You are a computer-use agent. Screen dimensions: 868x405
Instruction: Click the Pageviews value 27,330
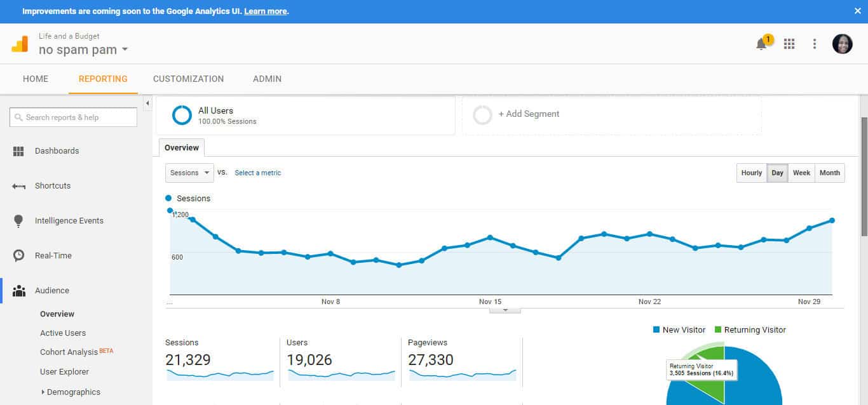coord(431,360)
